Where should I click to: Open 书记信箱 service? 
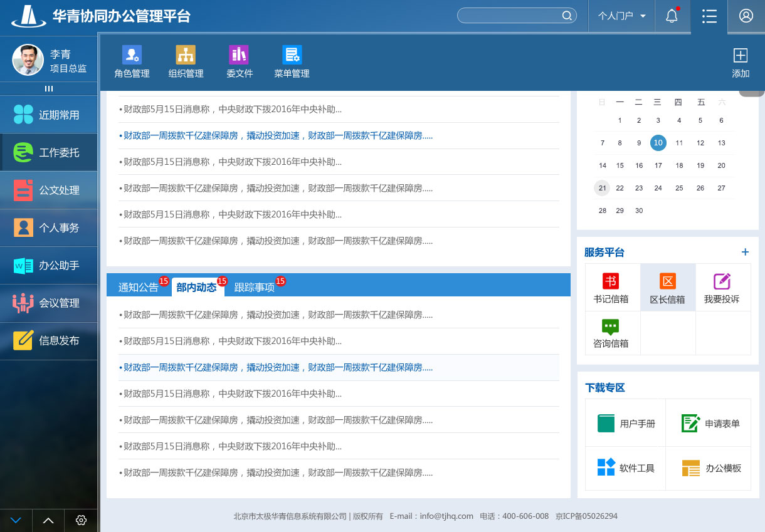pos(612,288)
